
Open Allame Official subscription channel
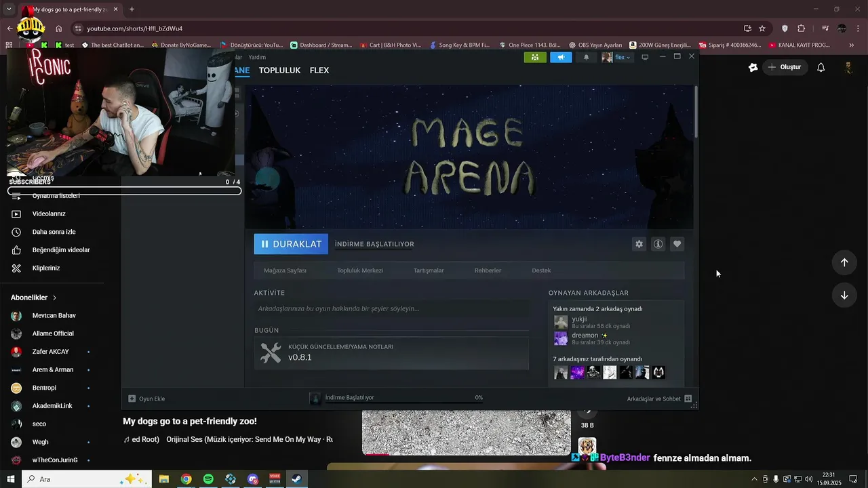(x=52, y=333)
